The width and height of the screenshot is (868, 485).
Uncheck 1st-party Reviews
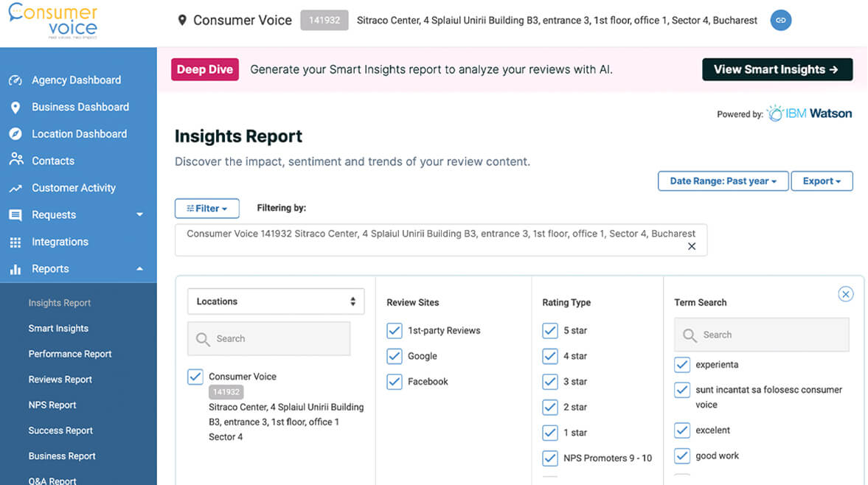[394, 331]
